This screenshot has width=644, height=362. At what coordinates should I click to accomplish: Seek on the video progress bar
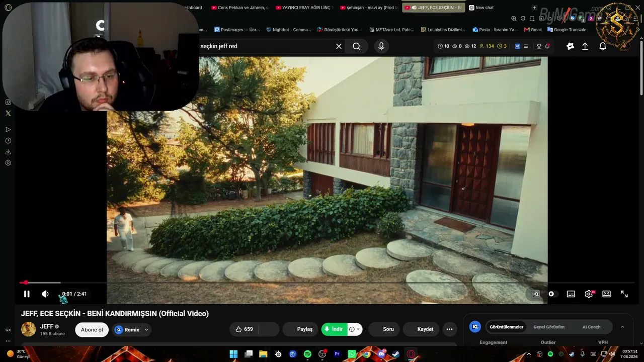click(327, 283)
